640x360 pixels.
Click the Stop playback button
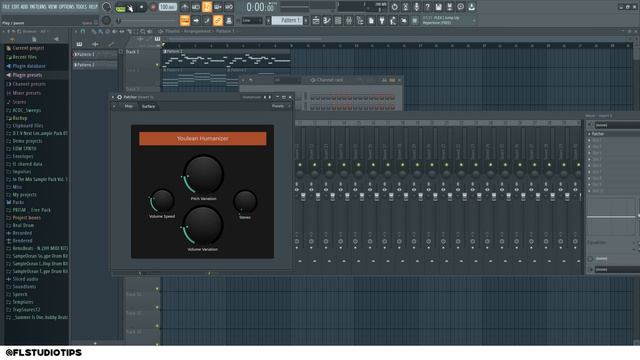(x=142, y=7)
